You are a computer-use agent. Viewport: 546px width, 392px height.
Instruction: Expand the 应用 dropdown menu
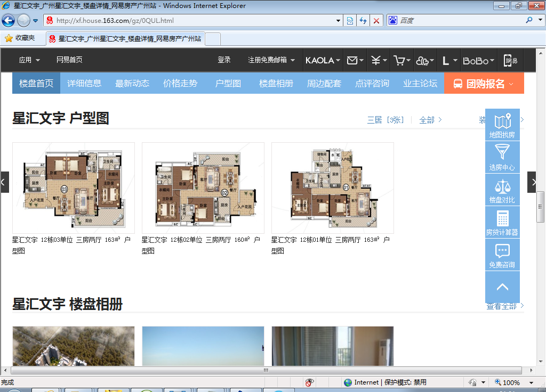[x=29, y=60]
